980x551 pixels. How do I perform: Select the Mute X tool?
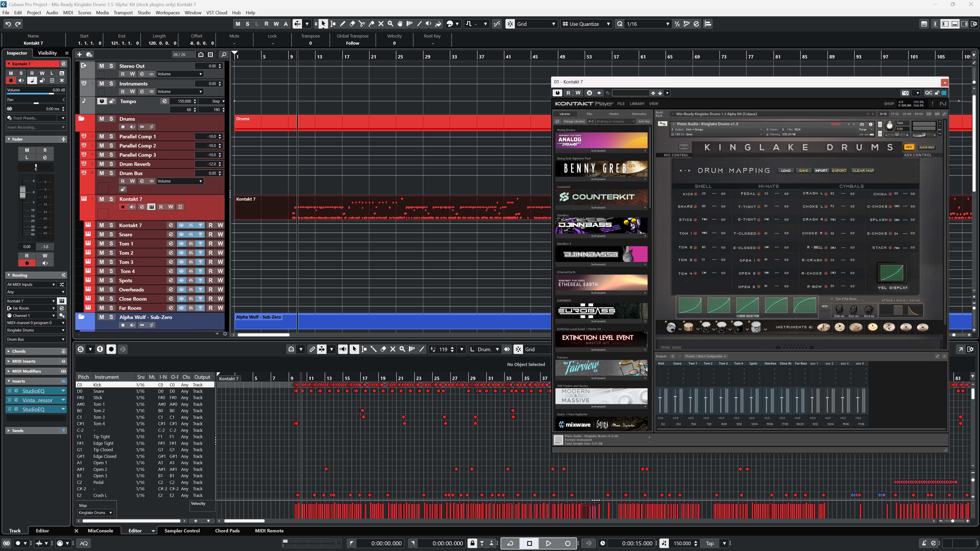coord(381,23)
